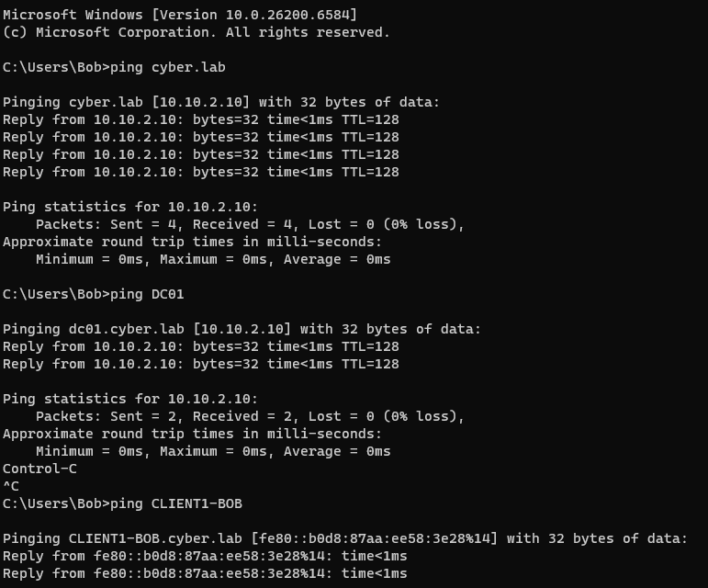708x588 pixels.
Task: Click the "Pinging cyber.lab [10.10.2.10]" line
Action: (x=221, y=102)
